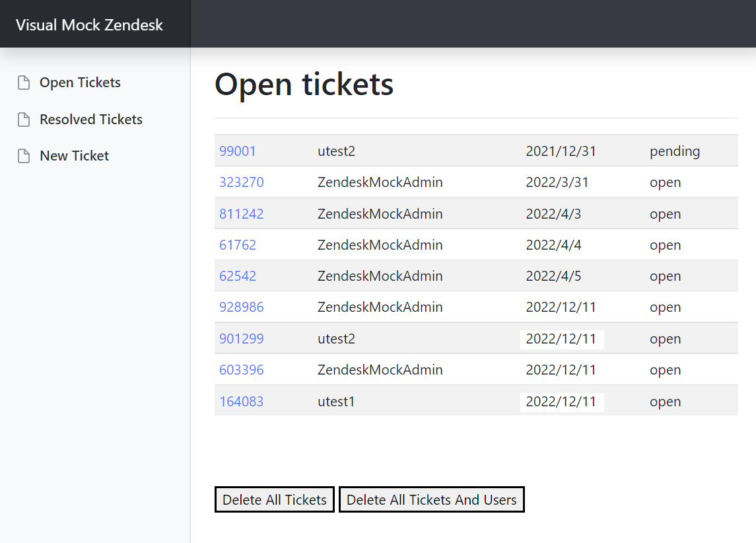
Task: Click ZendeskMockAdmin in ticket 323270 row
Action: (380, 182)
